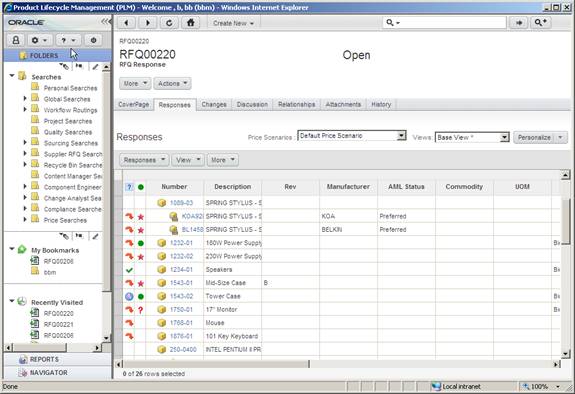Viewport: 575px width, 394px height.
Task: Open item link 1543-01
Action: click(181, 283)
